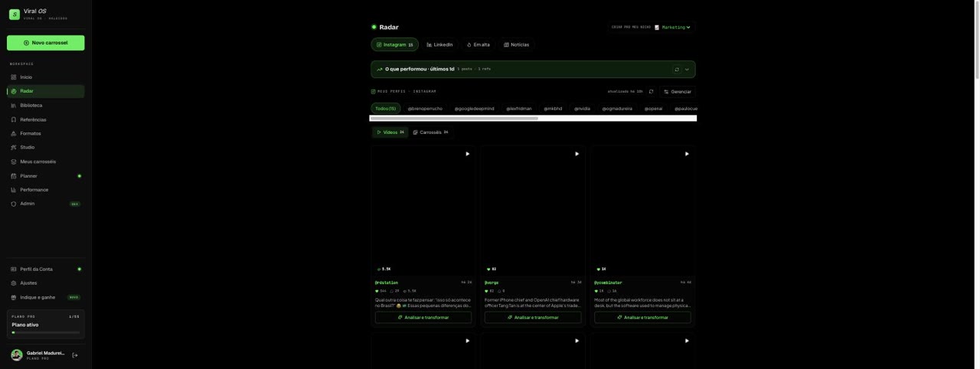
Task: Filter by @brenoperrucho
Action: pos(425,109)
